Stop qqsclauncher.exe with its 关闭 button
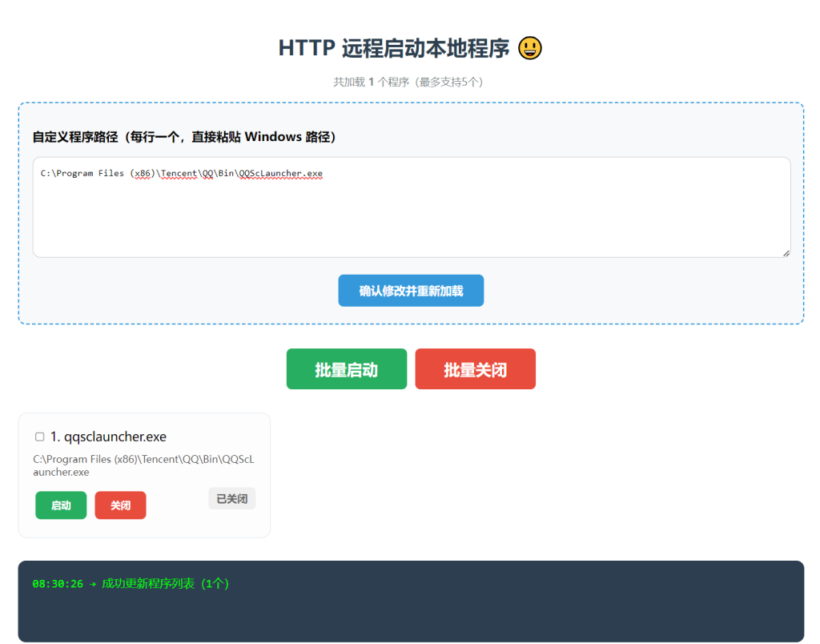This screenshot has width=820, height=644. [x=120, y=505]
